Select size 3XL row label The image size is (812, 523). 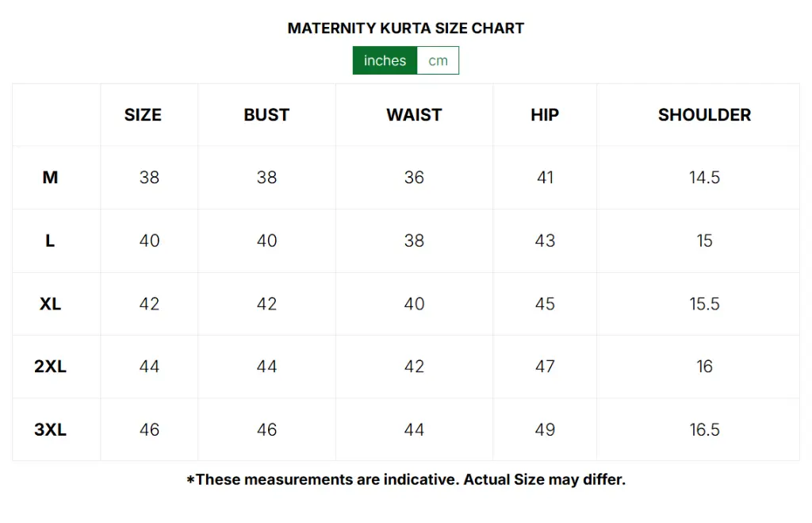[50, 429]
